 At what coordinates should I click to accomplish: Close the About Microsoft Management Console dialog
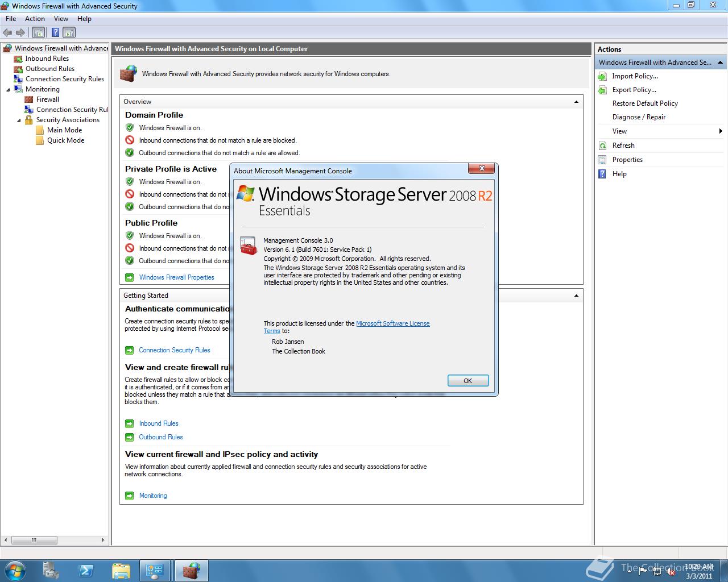[482, 169]
